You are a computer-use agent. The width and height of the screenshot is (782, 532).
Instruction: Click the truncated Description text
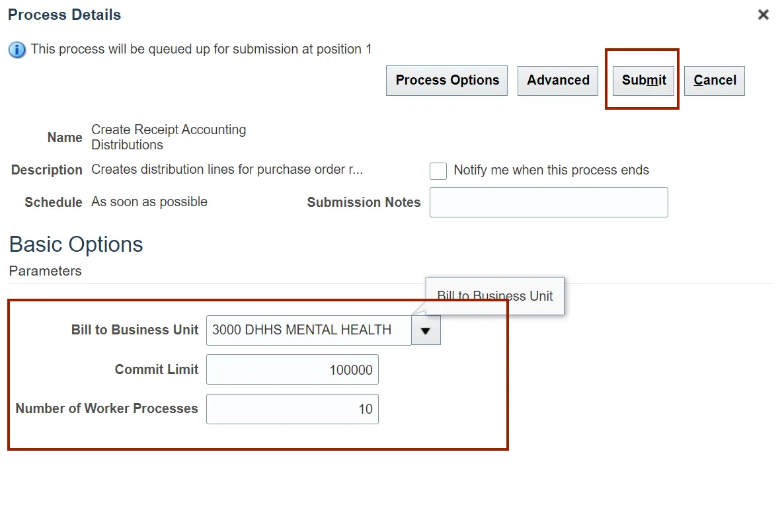point(227,170)
